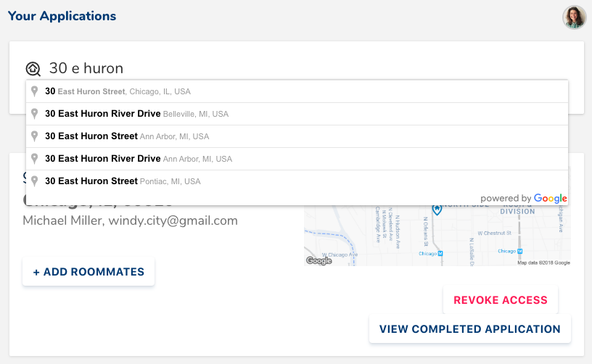Click pin icon beside Pontiac, MI suggestion
This screenshot has width=592, height=364.
point(34,181)
